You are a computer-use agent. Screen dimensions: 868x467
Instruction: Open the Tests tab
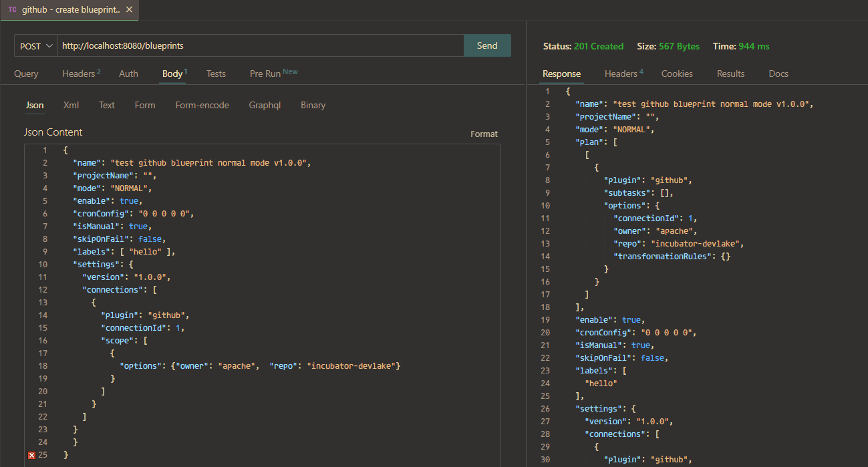click(216, 73)
